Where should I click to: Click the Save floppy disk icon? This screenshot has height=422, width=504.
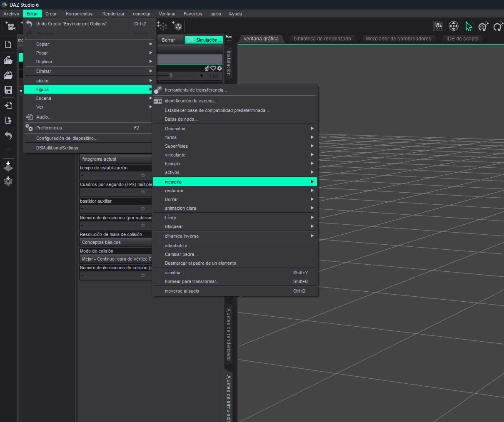(8, 90)
